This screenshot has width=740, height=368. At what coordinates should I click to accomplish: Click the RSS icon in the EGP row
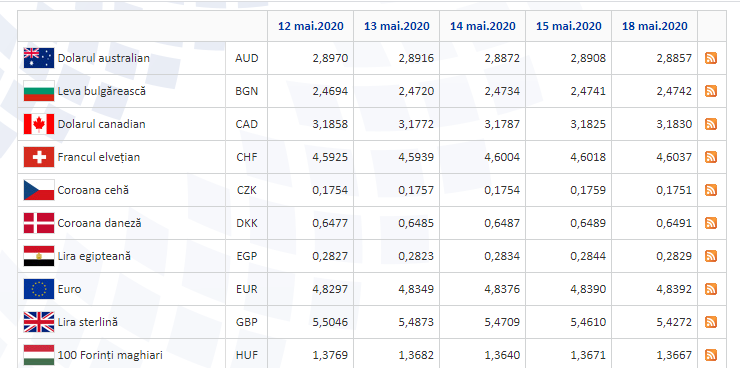(x=711, y=256)
